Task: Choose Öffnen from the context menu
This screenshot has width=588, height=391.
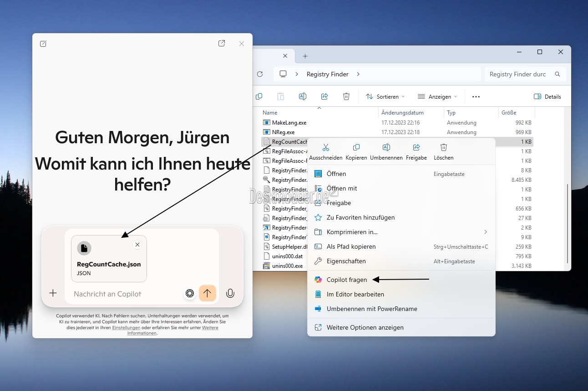Action: pos(401,174)
